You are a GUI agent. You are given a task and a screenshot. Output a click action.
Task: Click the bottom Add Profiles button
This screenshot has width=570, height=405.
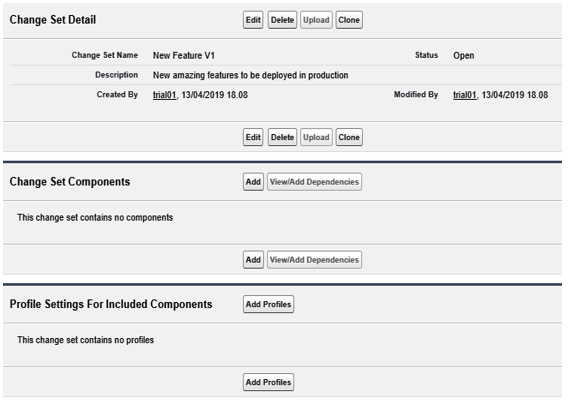click(x=268, y=382)
